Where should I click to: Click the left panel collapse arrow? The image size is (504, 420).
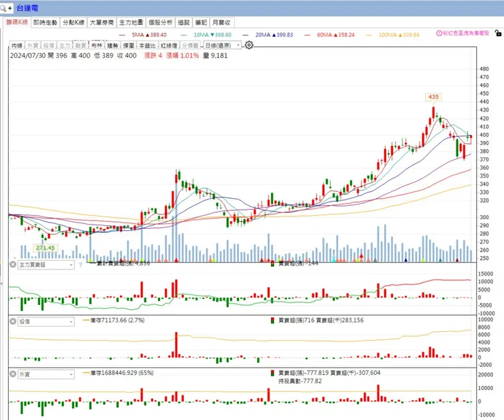pos(1,284)
